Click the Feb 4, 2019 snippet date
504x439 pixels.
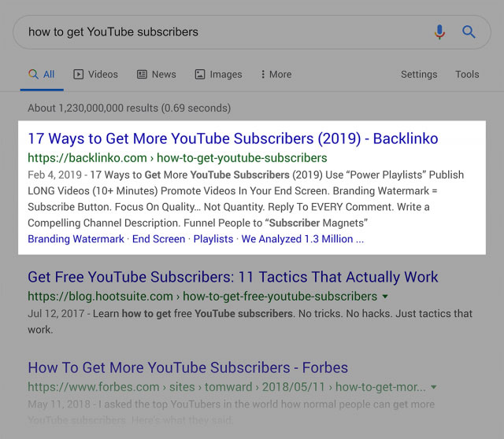[54, 175]
